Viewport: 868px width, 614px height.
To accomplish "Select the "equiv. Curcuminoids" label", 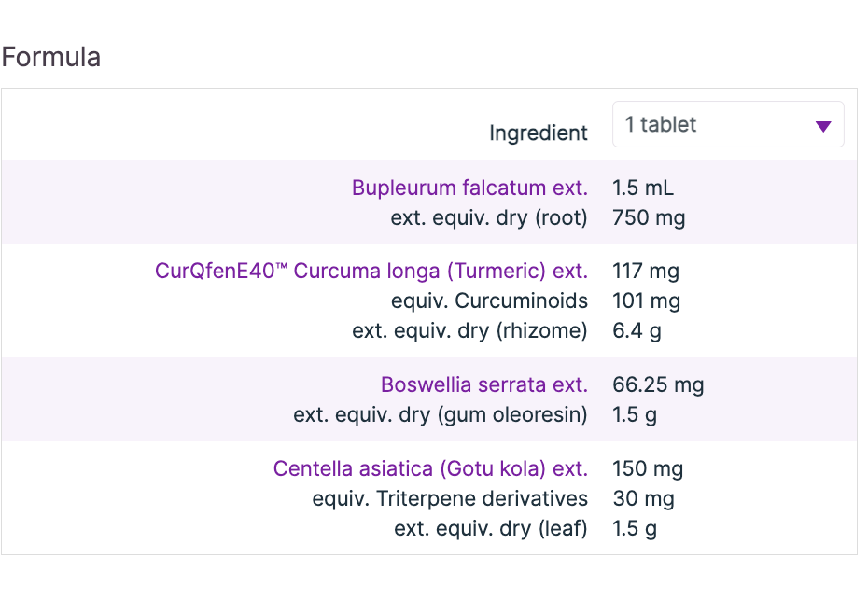I will point(489,301).
